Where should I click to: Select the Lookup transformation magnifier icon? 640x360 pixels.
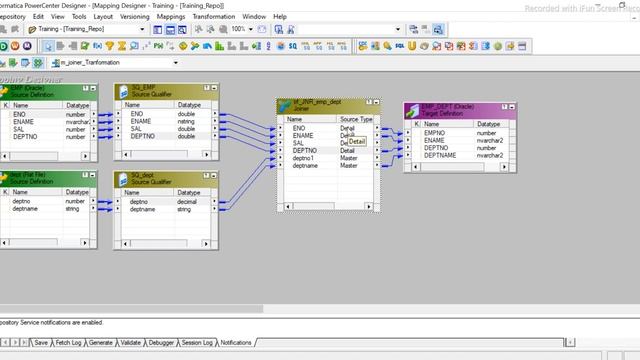click(134, 46)
